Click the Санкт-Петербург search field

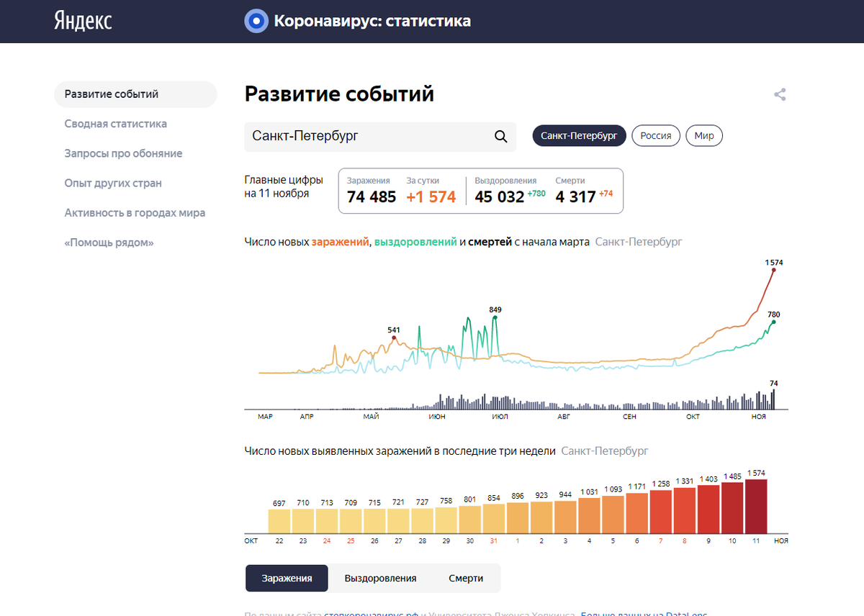click(x=380, y=136)
